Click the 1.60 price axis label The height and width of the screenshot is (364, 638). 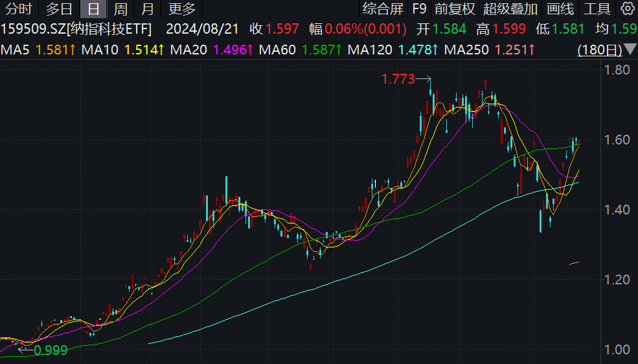617,140
